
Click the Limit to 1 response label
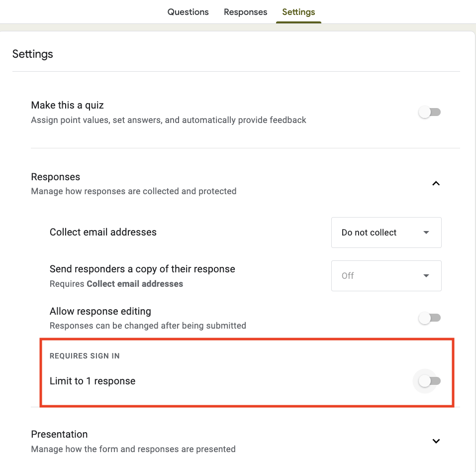click(x=92, y=381)
